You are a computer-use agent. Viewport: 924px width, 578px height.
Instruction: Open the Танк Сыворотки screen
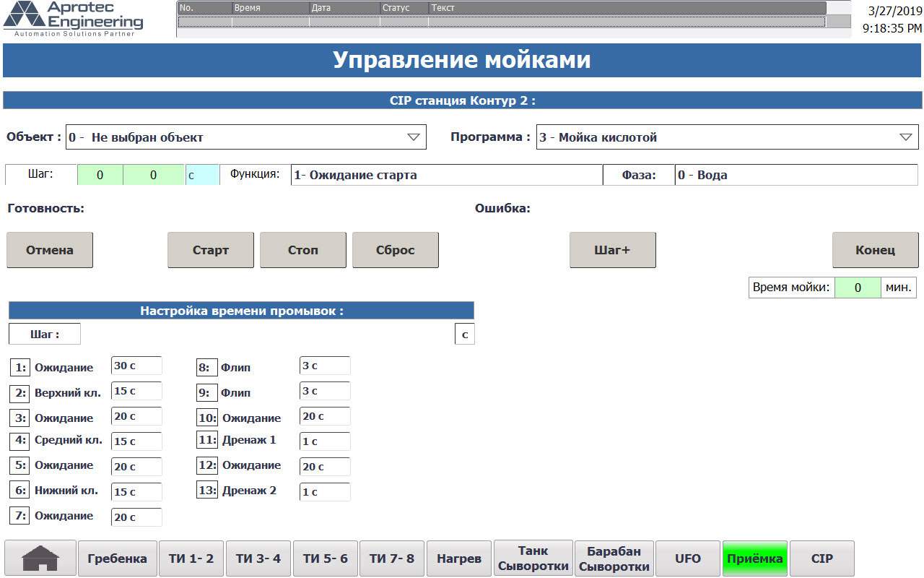coord(533,558)
